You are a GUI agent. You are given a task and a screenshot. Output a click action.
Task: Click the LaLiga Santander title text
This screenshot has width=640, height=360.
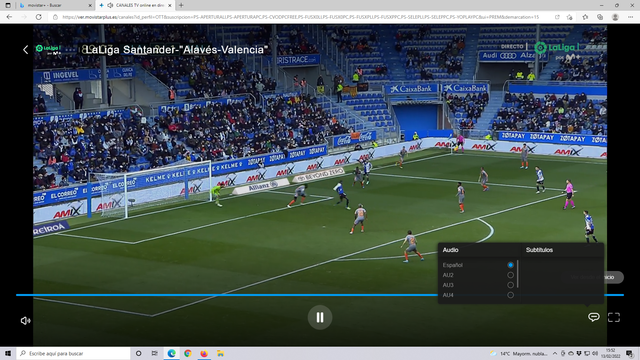pyautogui.click(x=176, y=50)
